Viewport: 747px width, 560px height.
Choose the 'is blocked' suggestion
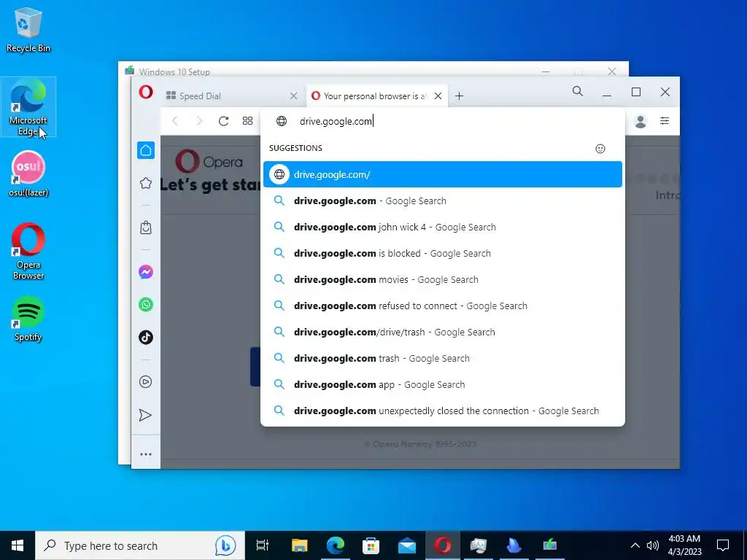[x=443, y=253]
